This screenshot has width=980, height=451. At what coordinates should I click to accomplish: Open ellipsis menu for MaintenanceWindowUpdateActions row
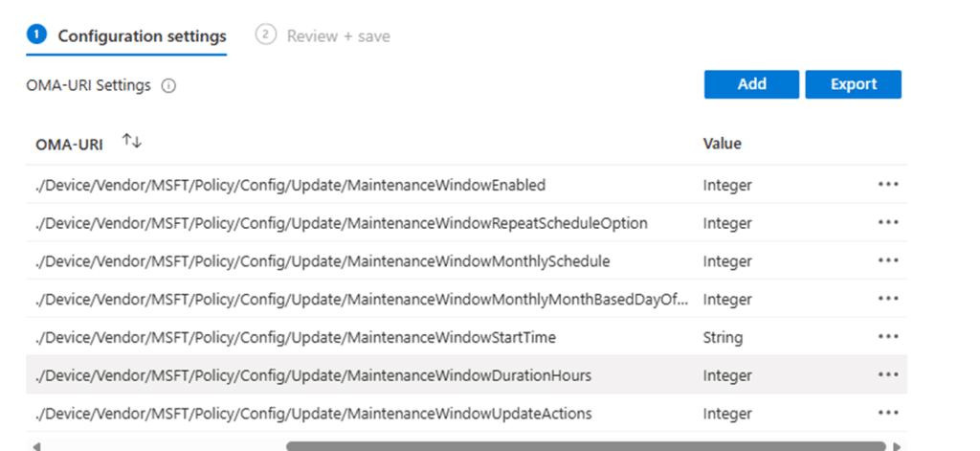click(887, 414)
